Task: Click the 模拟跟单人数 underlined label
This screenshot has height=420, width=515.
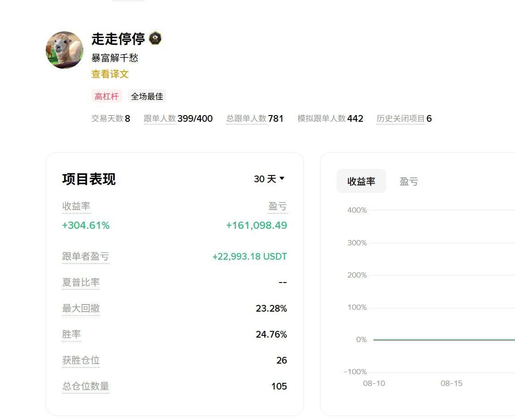Action: [331, 118]
